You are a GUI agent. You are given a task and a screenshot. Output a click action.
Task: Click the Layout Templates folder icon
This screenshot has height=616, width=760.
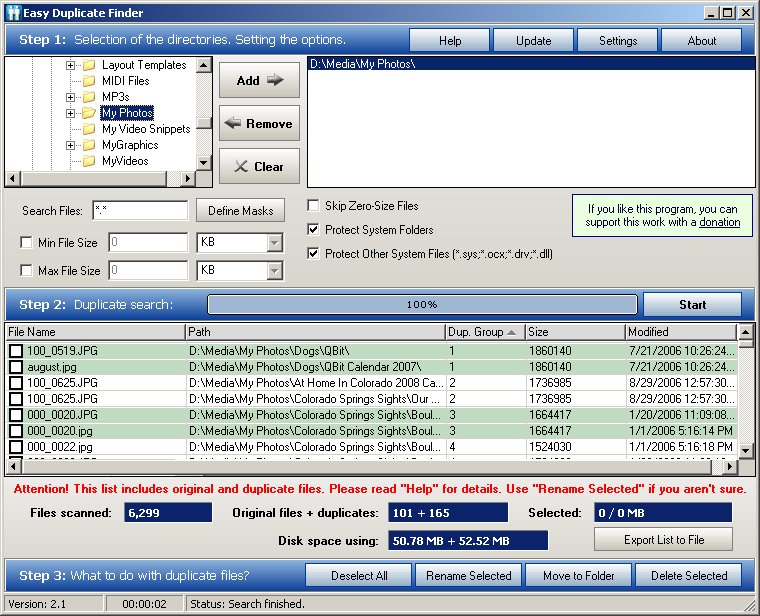click(88, 65)
